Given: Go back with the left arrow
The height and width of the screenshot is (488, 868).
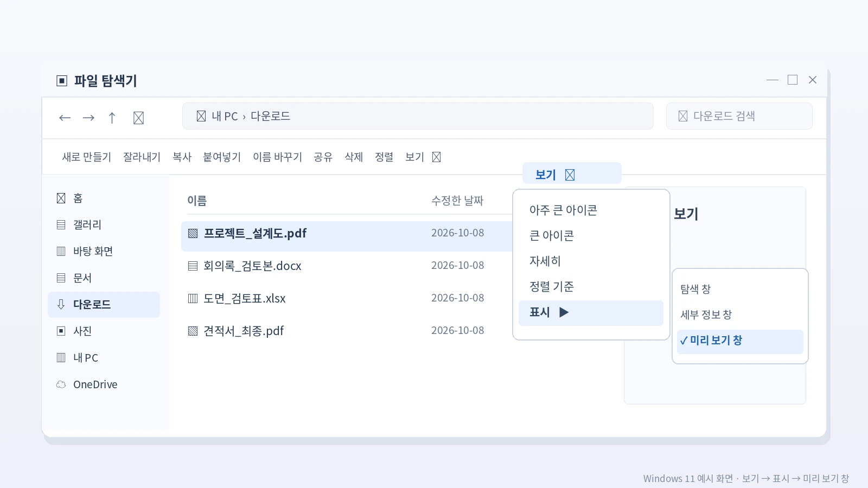Looking at the screenshot, I should [65, 118].
